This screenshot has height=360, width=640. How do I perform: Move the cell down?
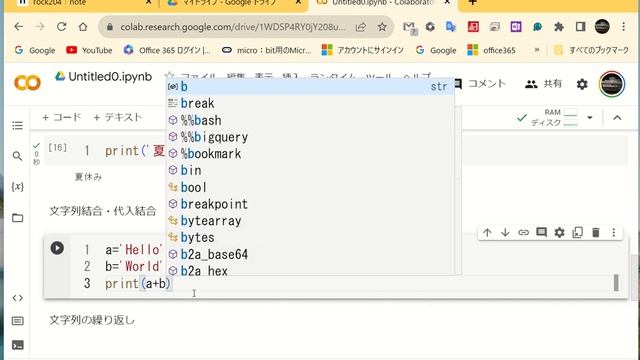pyautogui.click(x=505, y=233)
